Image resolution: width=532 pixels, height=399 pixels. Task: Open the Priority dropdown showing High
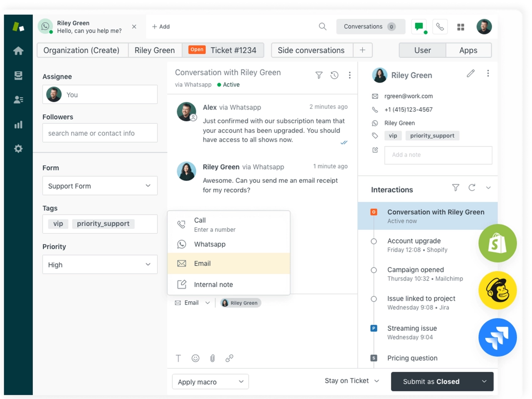coord(100,264)
